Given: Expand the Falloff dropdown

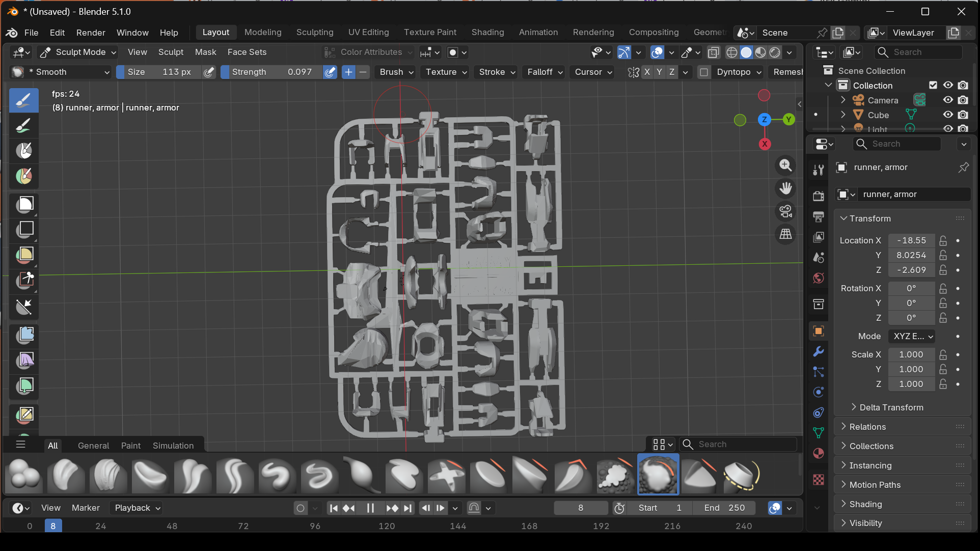Looking at the screenshot, I should coord(545,72).
